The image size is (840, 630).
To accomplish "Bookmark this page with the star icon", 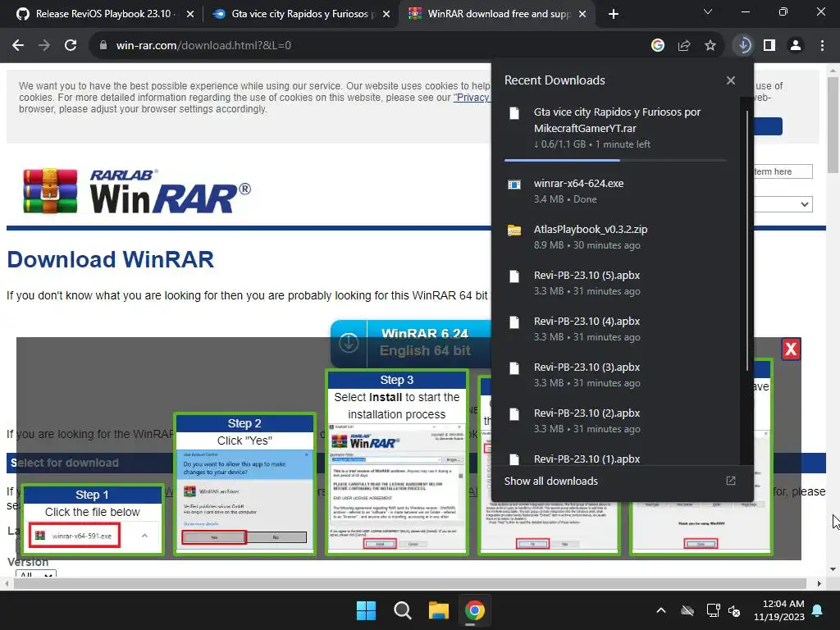I will pos(710,46).
